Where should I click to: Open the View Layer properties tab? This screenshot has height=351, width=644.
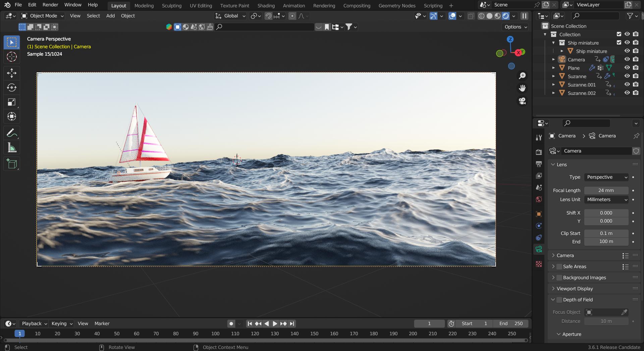pyautogui.click(x=539, y=176)
